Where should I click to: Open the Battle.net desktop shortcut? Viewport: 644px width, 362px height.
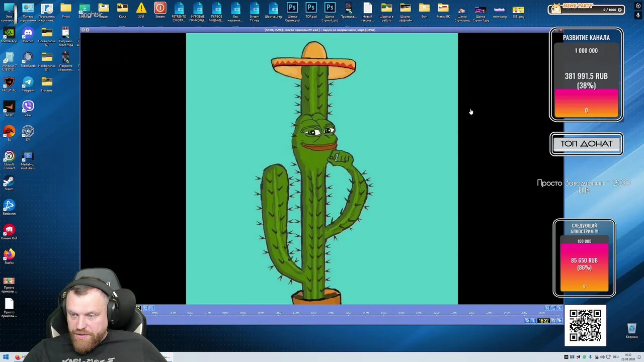[x=9, y=207]
